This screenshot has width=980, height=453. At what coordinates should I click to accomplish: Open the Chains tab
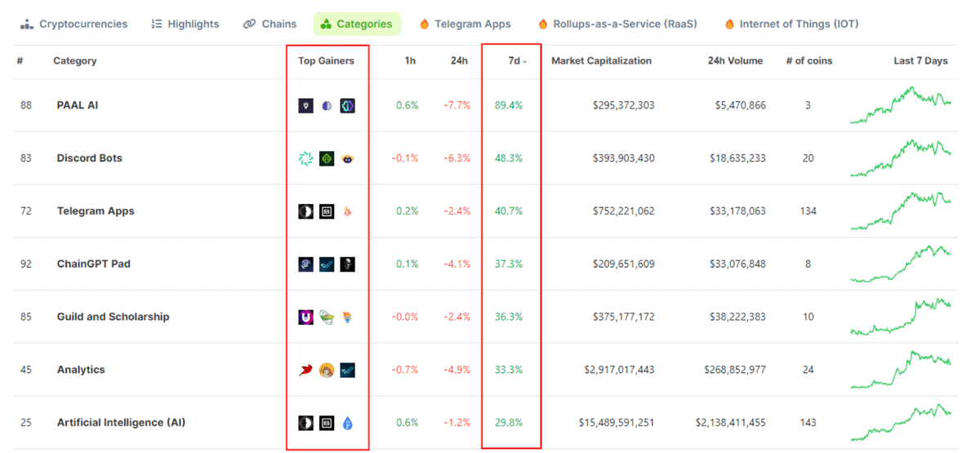tap(270, 24)
